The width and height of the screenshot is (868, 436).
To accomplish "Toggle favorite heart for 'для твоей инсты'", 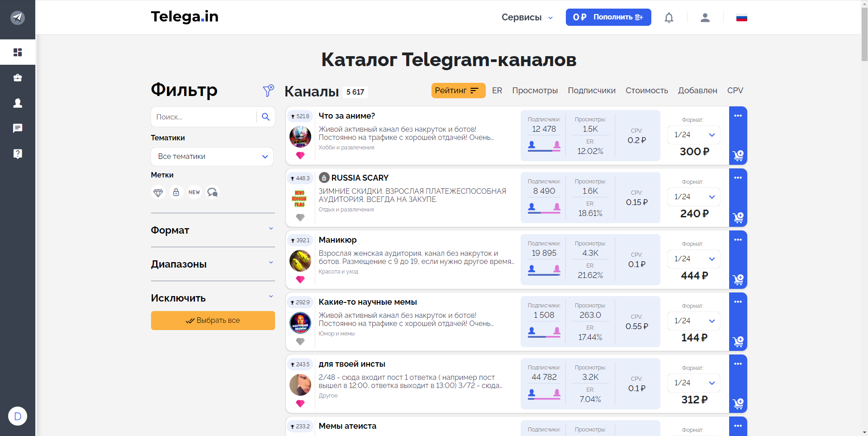I will pyautogui.click(x=300, y=404).
